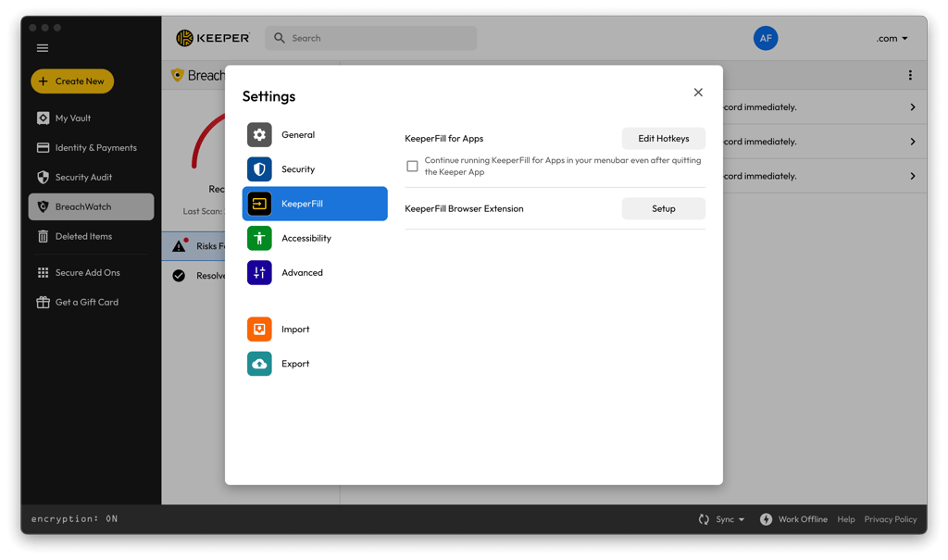The width and height of the screenshot is (948, 560).
Task: Select BreachWatch in the sidebar
Action: pos(91,206)
